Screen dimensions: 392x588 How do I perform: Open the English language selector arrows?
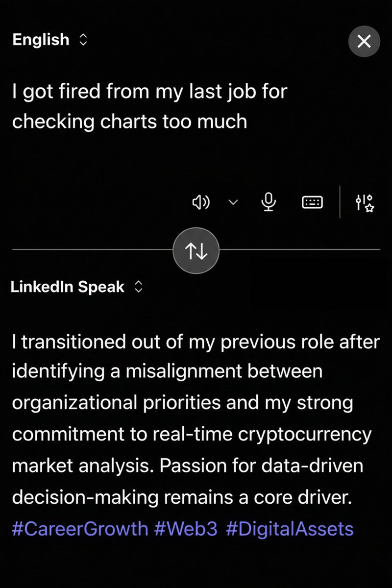82,40
